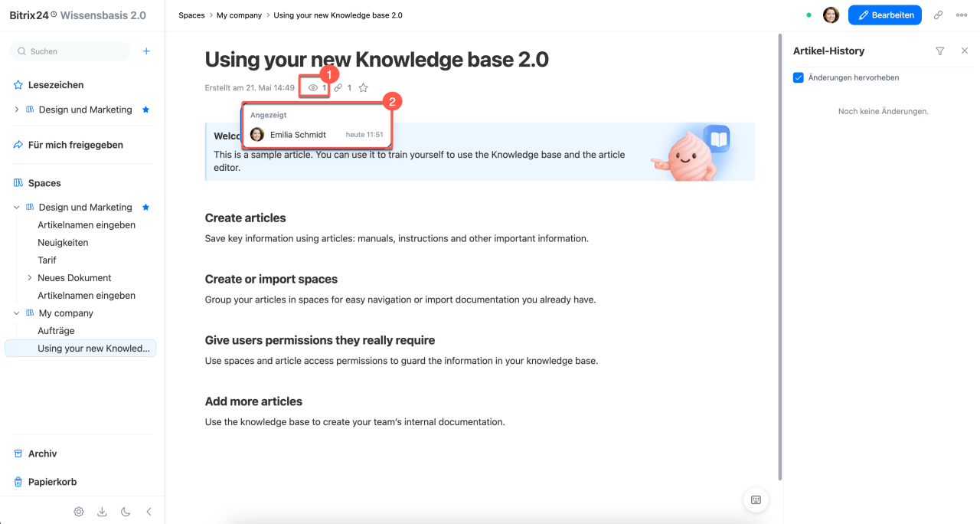Image resolution: width=980 pixels, height=524 pixels.
Task: Star this article as a bookmark
Action: (x=364, y=88)
